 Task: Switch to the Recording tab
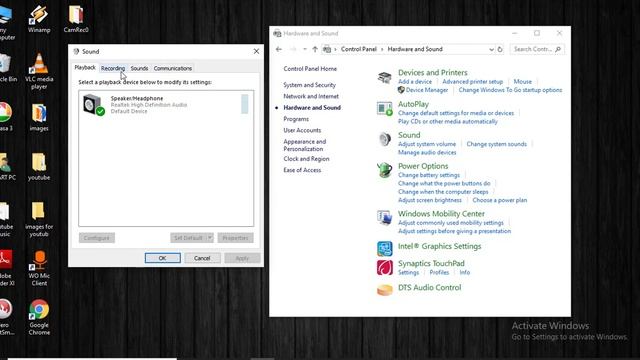(113, 68)
